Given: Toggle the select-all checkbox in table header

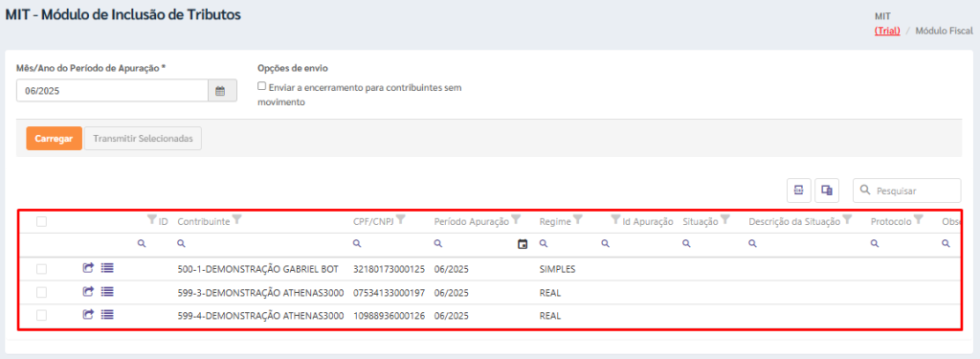Looking at the screenshot, I should (41, 221).
